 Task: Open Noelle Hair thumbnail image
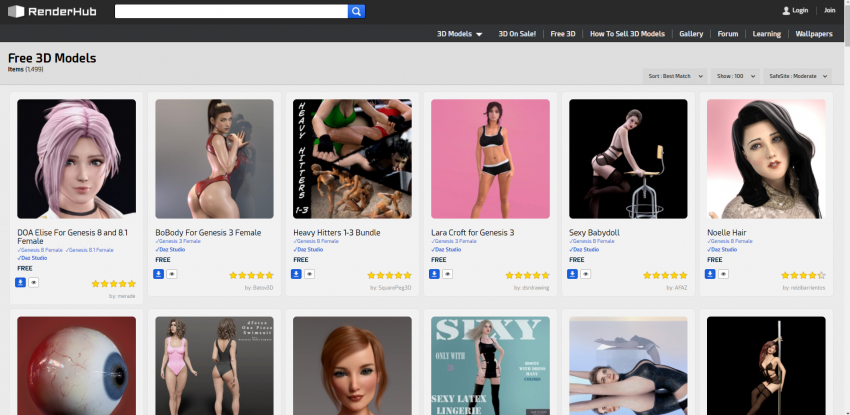(766, 159)
